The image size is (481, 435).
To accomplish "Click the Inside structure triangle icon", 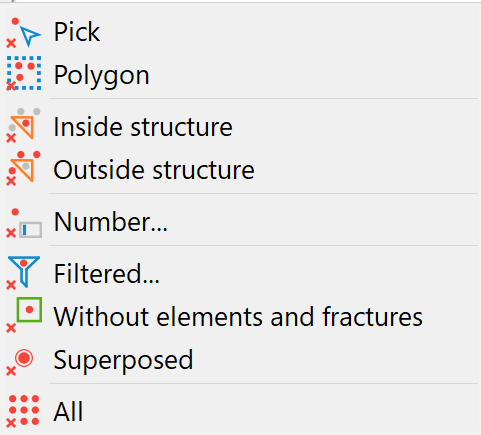I will pyautogui.click(x=23, y=125).
